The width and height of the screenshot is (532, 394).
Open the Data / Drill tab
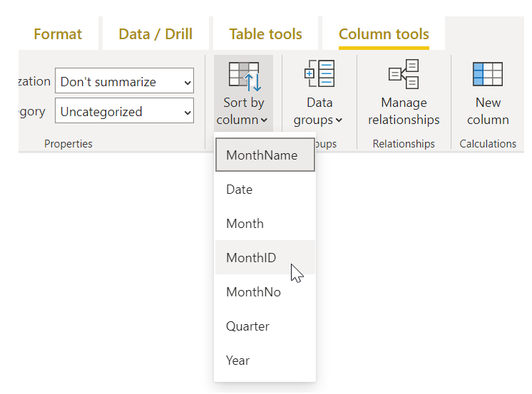154,34
